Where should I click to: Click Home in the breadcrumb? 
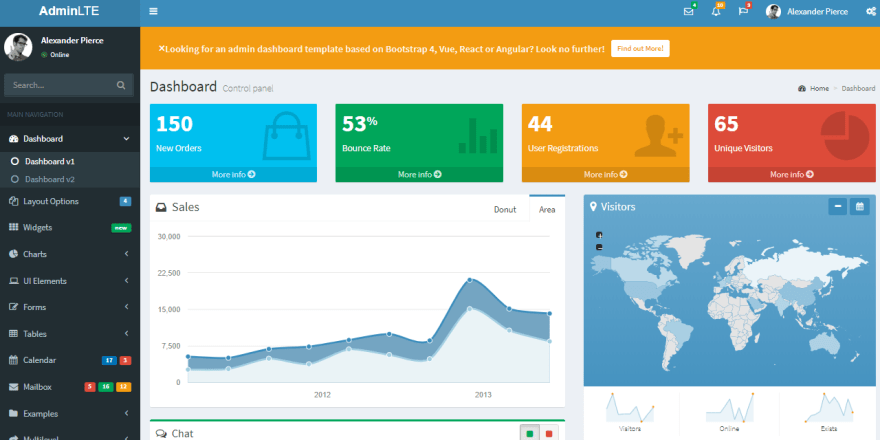[819, 89]
